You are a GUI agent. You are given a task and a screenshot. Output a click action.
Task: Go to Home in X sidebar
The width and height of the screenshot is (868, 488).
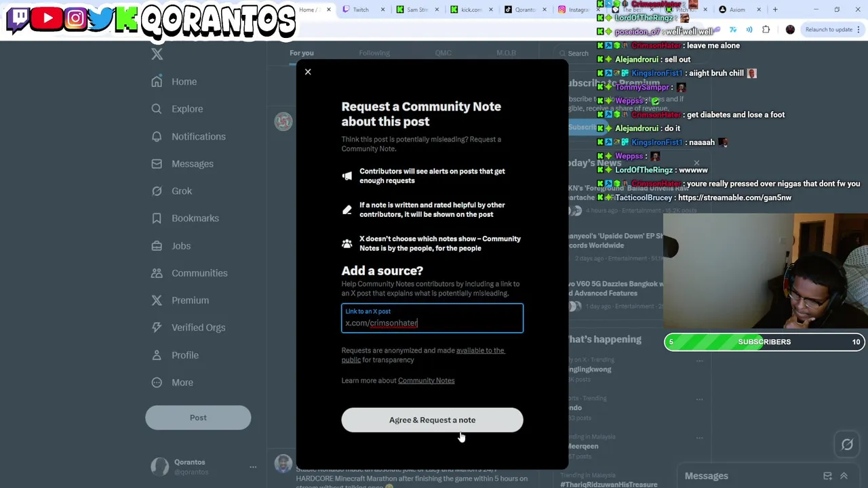[x=184, y=82]
